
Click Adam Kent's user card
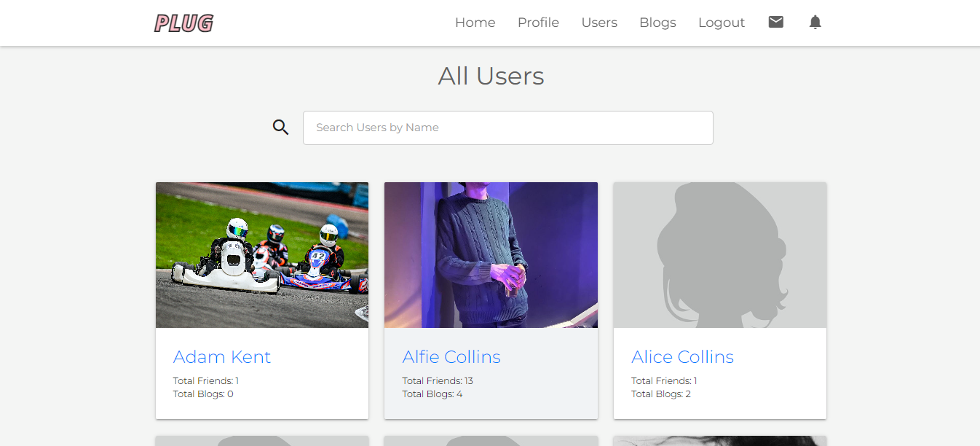[261, 299]
